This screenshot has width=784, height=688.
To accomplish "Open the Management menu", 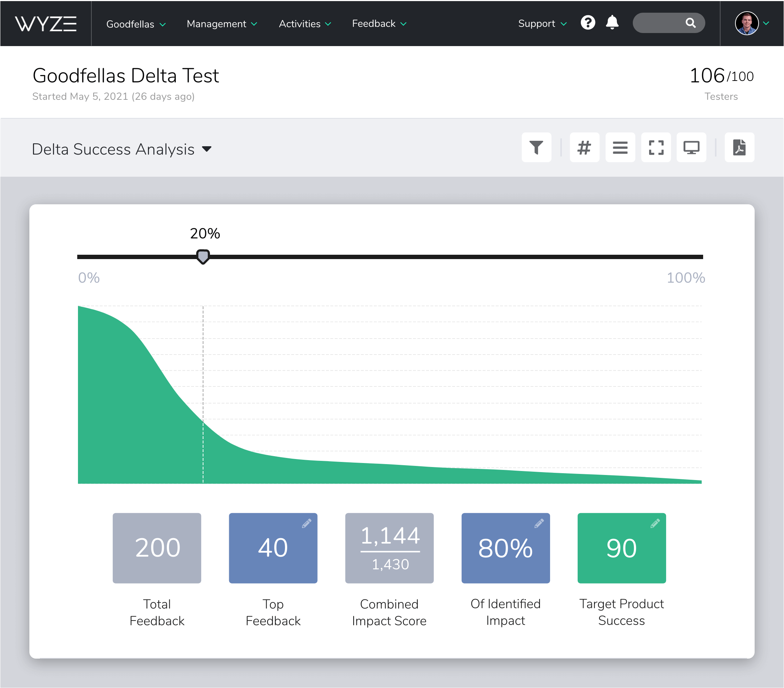I will point(221,24).
